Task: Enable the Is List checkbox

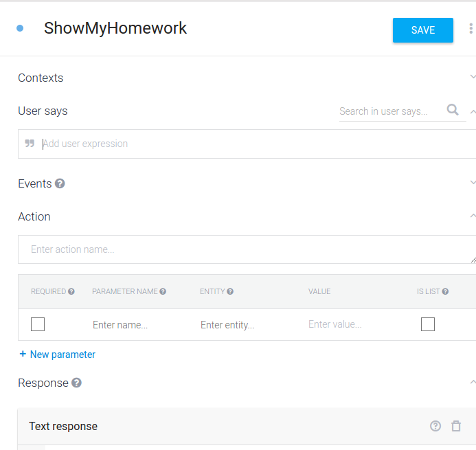Action: coord(428,324)
